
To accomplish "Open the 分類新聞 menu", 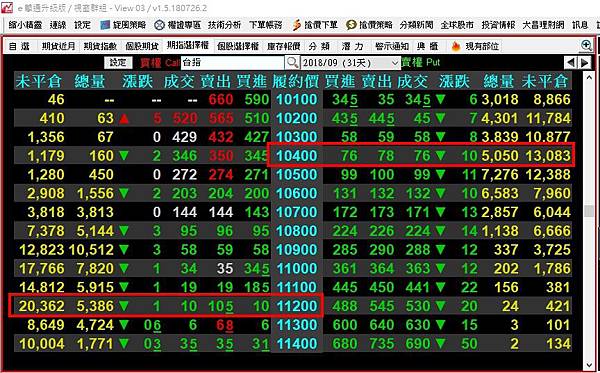I will coord(416,25).
